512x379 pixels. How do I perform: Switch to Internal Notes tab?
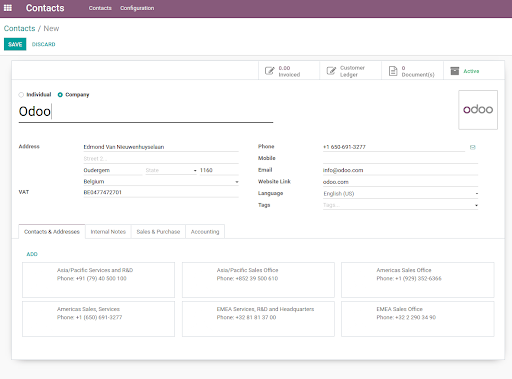[108, 232]
